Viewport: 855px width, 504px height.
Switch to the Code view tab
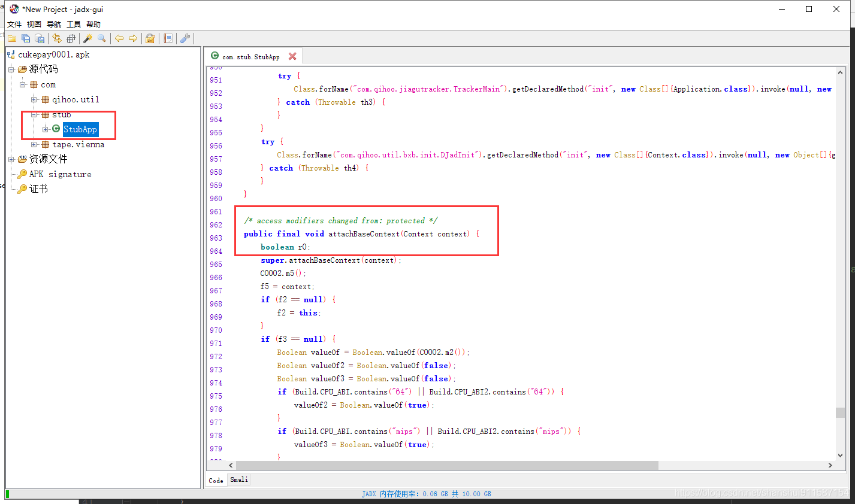coord(216,480)
